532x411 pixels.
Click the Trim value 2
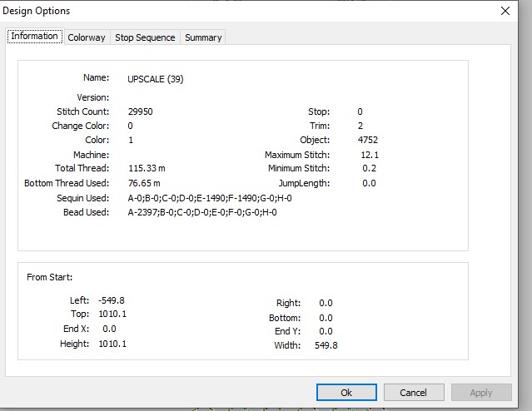pos(360,126)
